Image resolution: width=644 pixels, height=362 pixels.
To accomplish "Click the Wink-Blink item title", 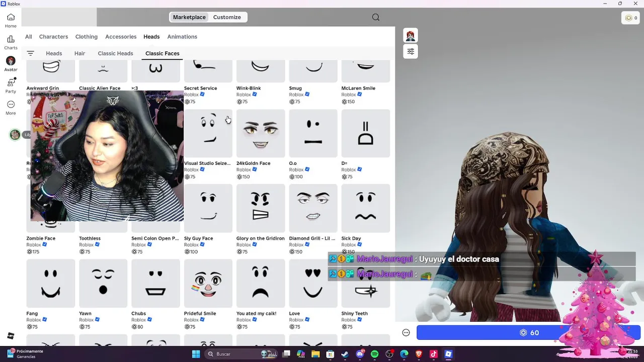I will click(249, 88).
